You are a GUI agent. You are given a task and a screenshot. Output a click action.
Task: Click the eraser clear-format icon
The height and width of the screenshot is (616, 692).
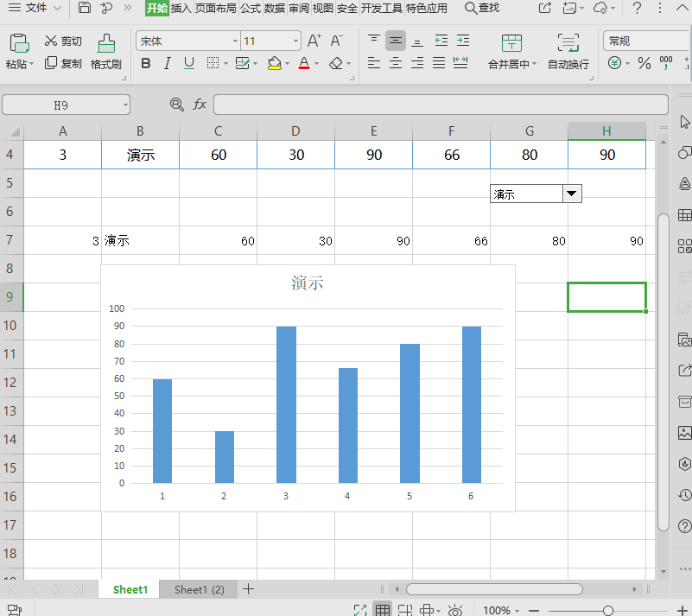336,64
